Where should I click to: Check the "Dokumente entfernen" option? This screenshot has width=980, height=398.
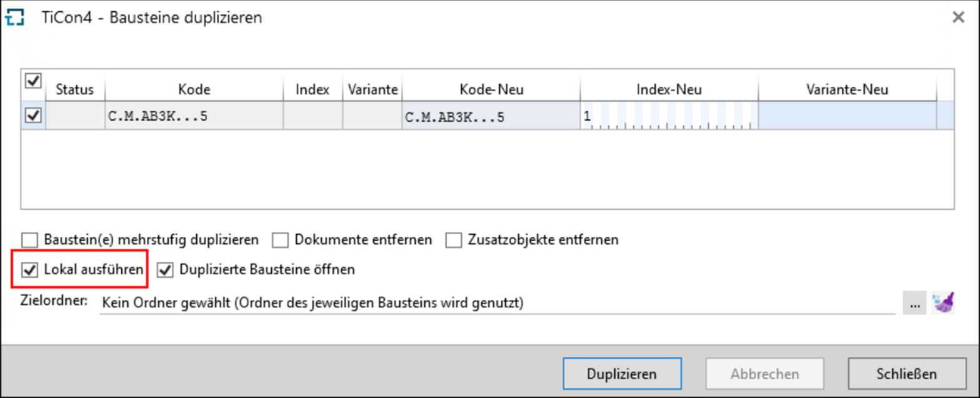point(281,239)
